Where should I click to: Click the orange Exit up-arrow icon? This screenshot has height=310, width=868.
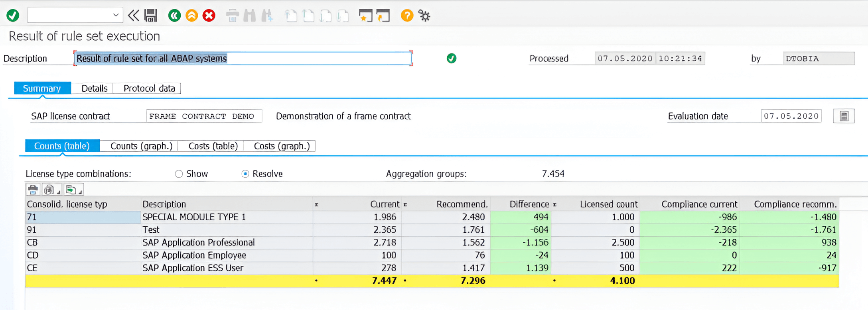click(192, 16)
